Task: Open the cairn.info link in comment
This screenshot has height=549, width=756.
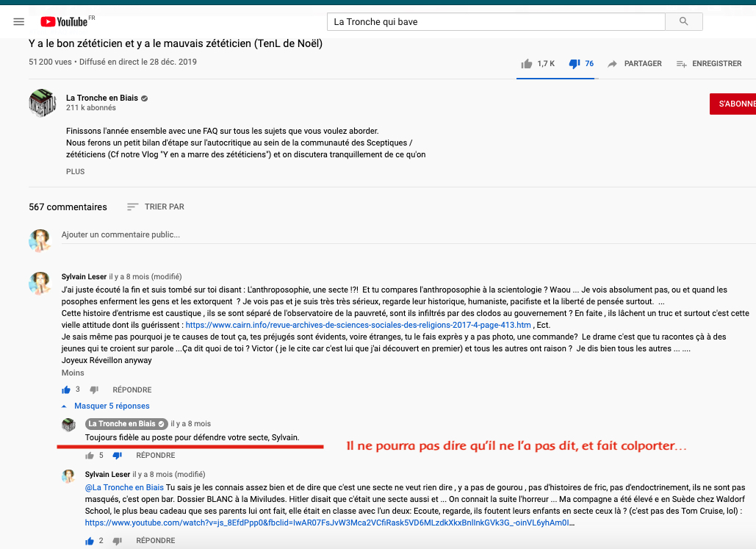Action: pyautogui.click(x=358, y=324)
